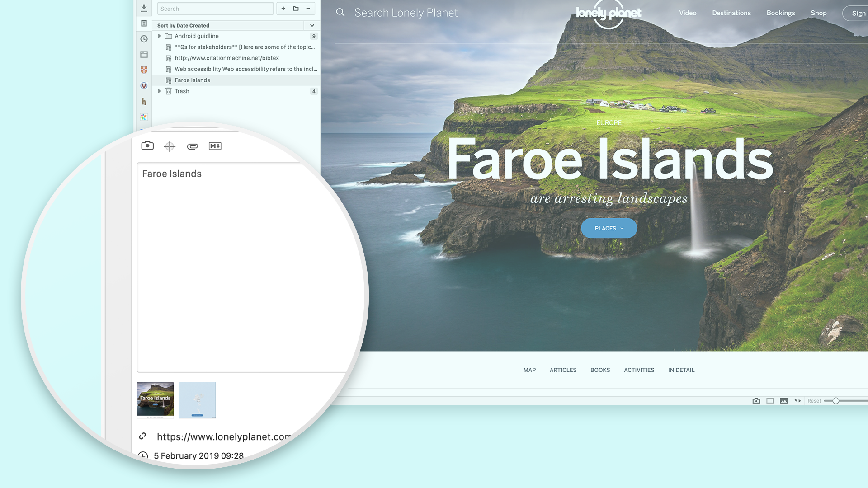Open the light blue map thumbnail
Screen dimensions: 868x488
point(197,400)
